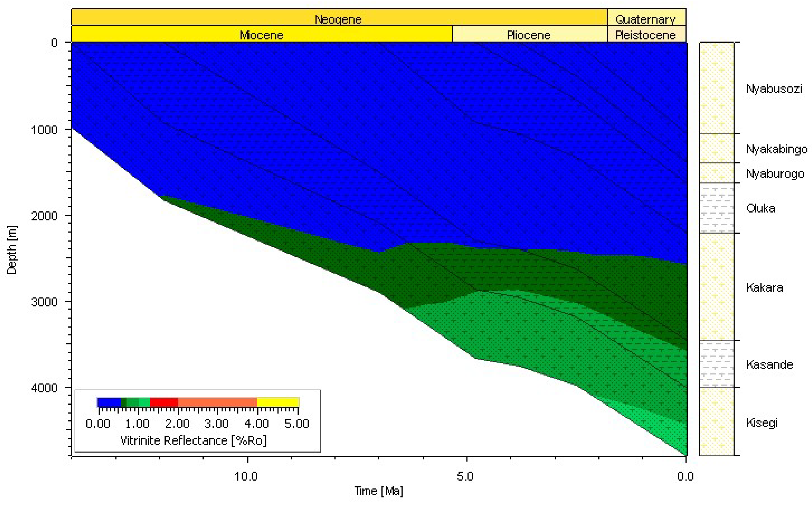
Task: Click the Depth [m] axis label
Action: (12, 250)
